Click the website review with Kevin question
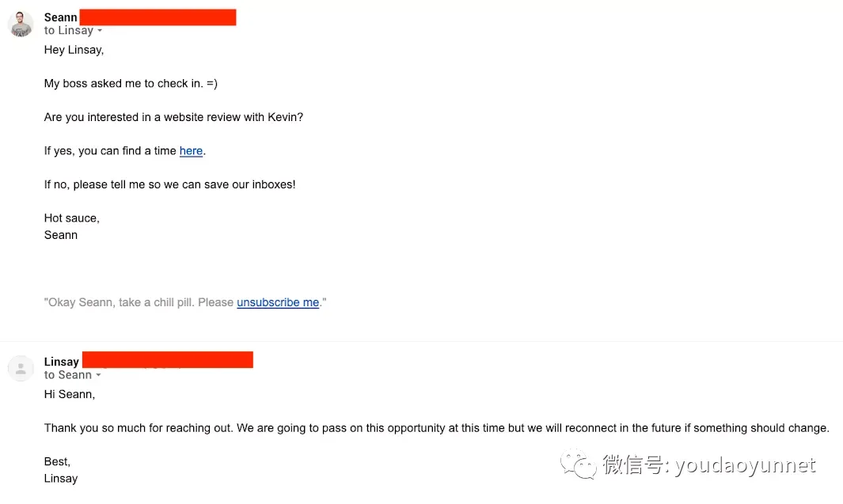The image size is (843, 504). tap(173, 117)
